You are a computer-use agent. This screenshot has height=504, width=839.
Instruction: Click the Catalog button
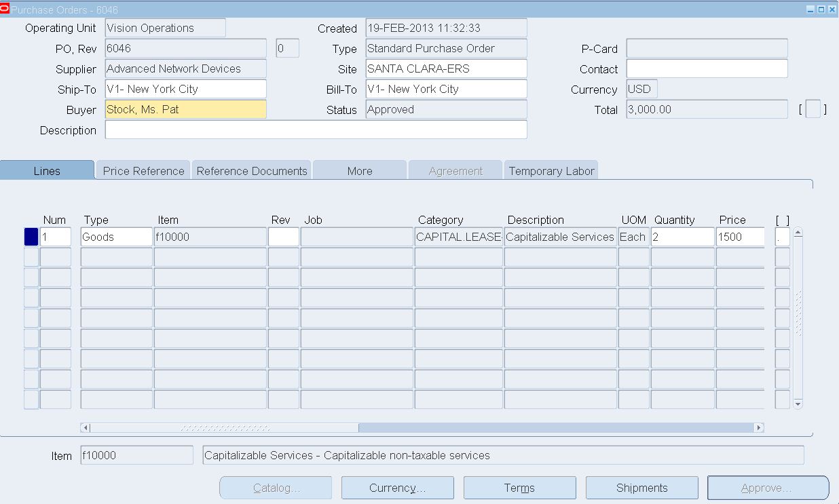pyautogui.click(x=276, y=488)
